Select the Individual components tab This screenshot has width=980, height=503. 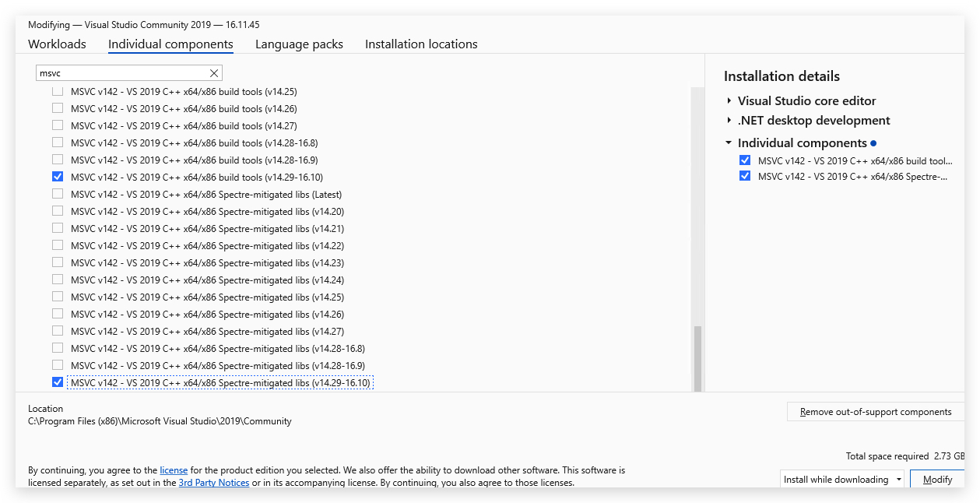click(170, 44)
